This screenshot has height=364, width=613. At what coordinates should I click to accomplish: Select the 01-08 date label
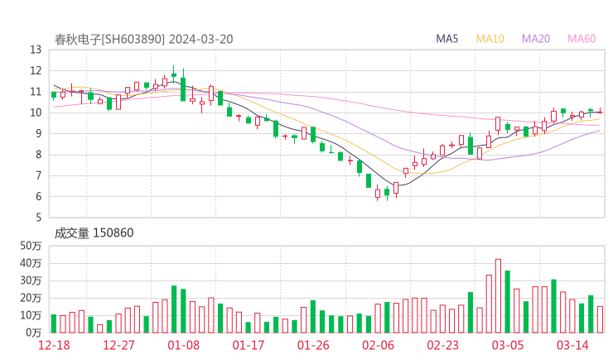click(183, 345)
